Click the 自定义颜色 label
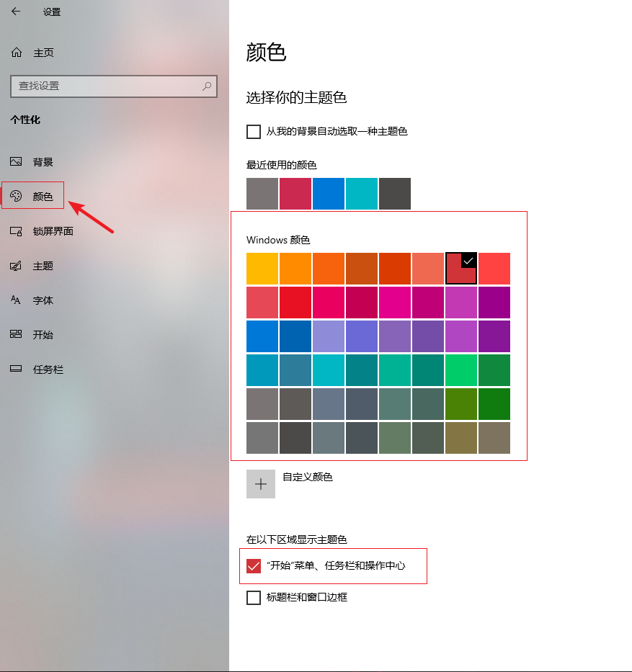This screenshot has height=672, width=632. point(308,477)
